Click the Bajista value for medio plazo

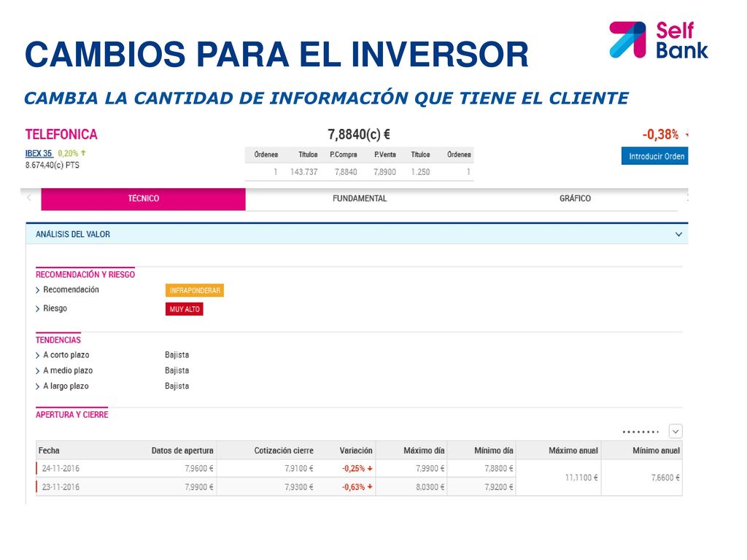pyautogui.click(x=177, y=370)
